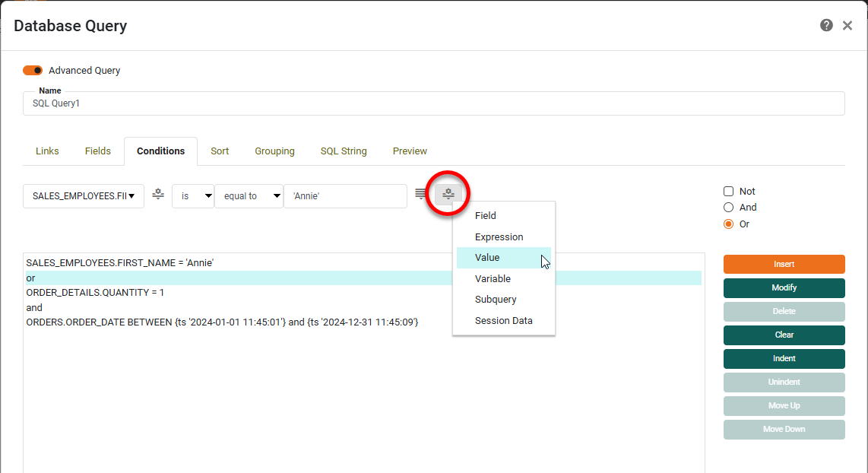
Task: Enable the Not checkbox
Action: (727, 191)
